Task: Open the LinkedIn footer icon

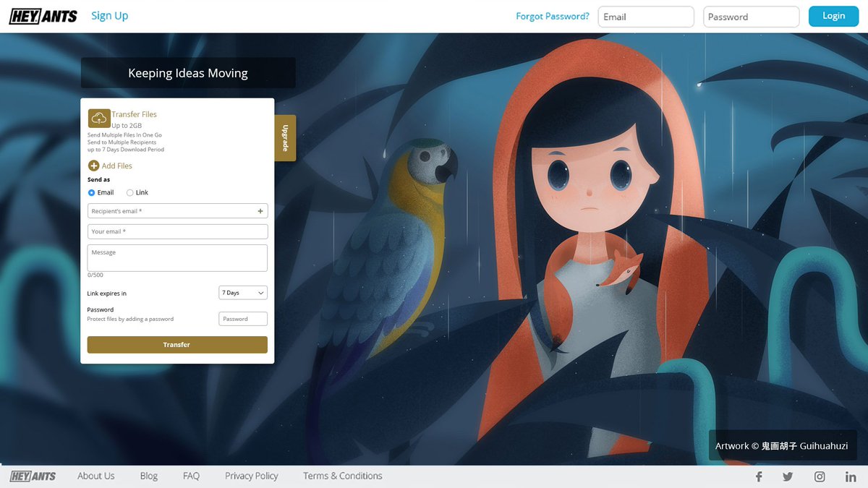Action: 851,476
